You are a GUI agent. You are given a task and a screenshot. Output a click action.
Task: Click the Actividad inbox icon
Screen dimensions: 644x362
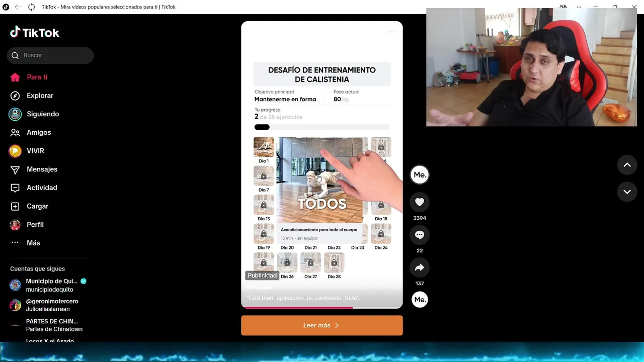(15, 188)
